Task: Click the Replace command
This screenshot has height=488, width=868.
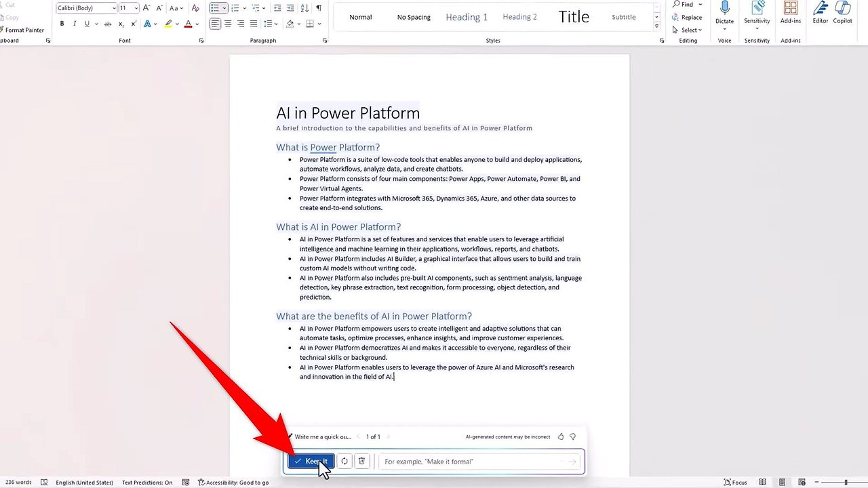Action: coord(687,17)
